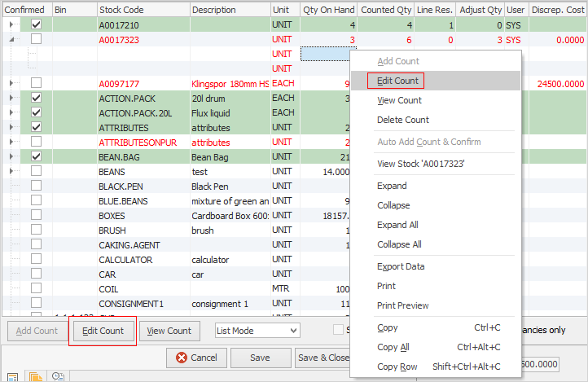
Task: Click the folder icon in bottom-left strip
Action: point(36,376)
